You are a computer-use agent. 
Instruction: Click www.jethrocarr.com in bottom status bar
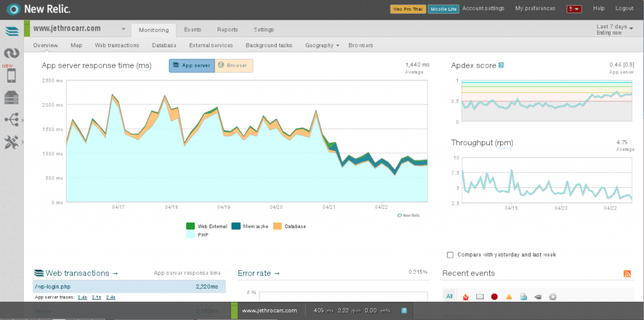(x=269, y=311)
